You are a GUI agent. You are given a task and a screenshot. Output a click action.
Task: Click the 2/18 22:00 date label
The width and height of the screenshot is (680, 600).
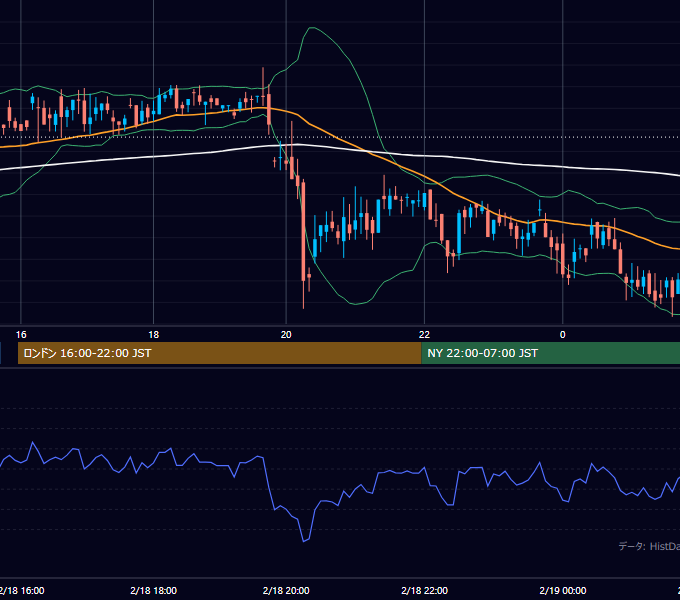(x=425, y=590)
